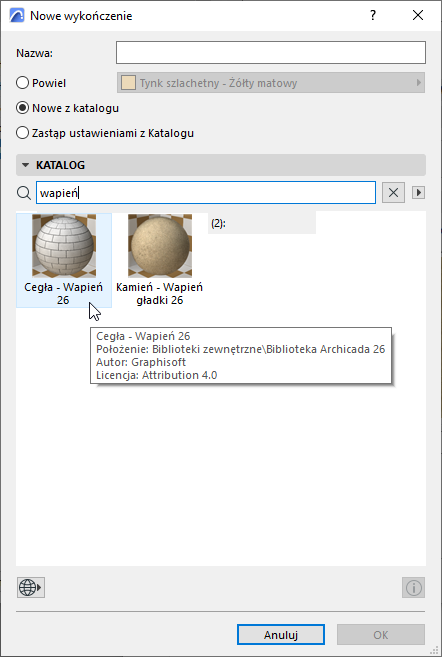
Task: Clear the search with the X button
Action: click(393, 193)
